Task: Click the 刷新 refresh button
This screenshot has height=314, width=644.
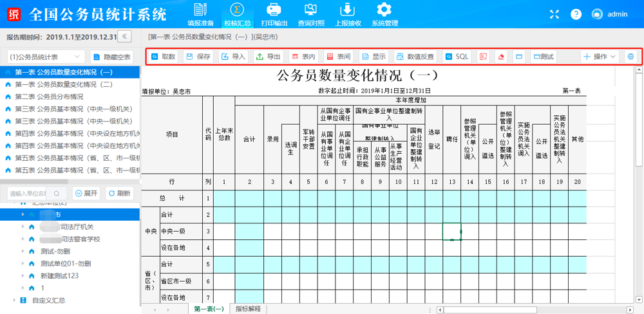Action: 120,193
